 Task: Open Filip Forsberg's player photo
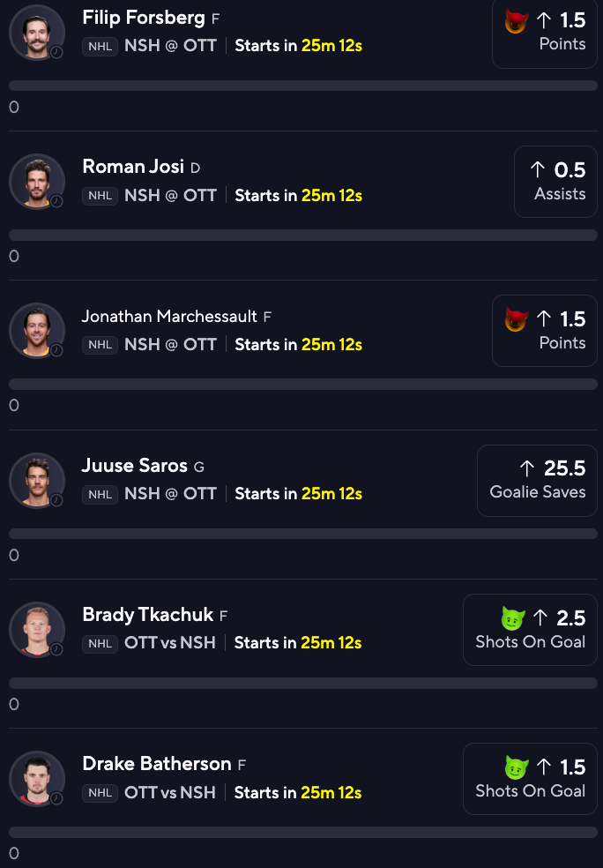click(36, 32)
